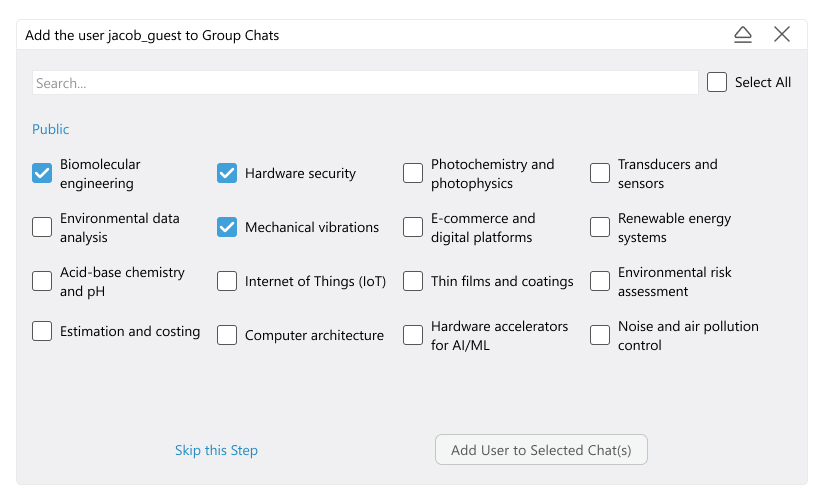Enable Internet of Things (IoT) chat
824x501 pixels.
227,282
